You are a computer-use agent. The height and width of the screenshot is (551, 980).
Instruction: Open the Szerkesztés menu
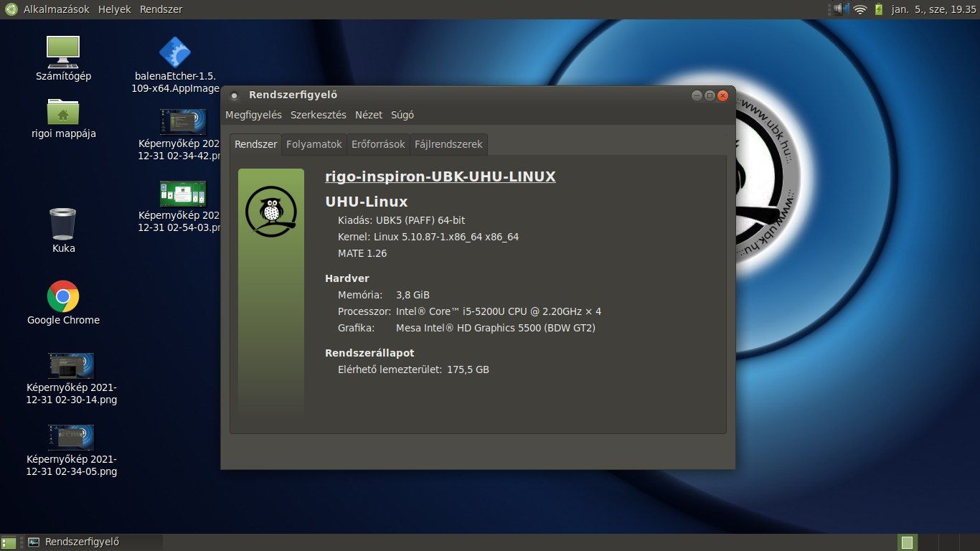[x=318, y=115]
